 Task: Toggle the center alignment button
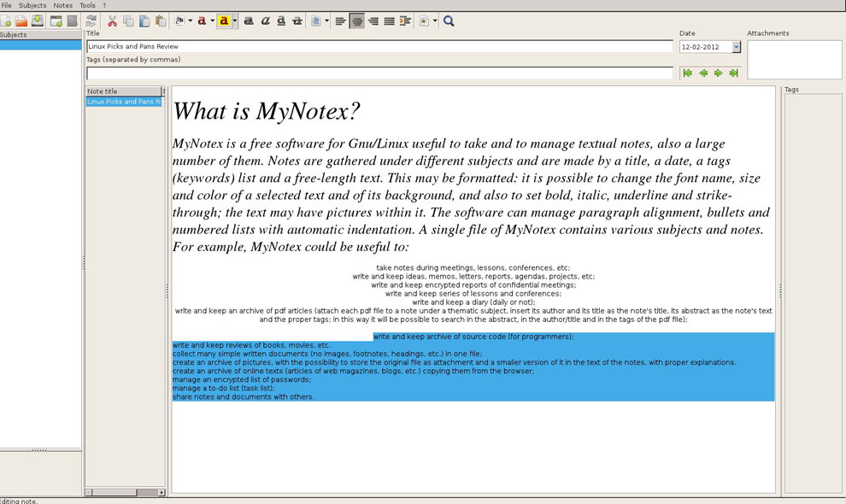tap(356, 21)
